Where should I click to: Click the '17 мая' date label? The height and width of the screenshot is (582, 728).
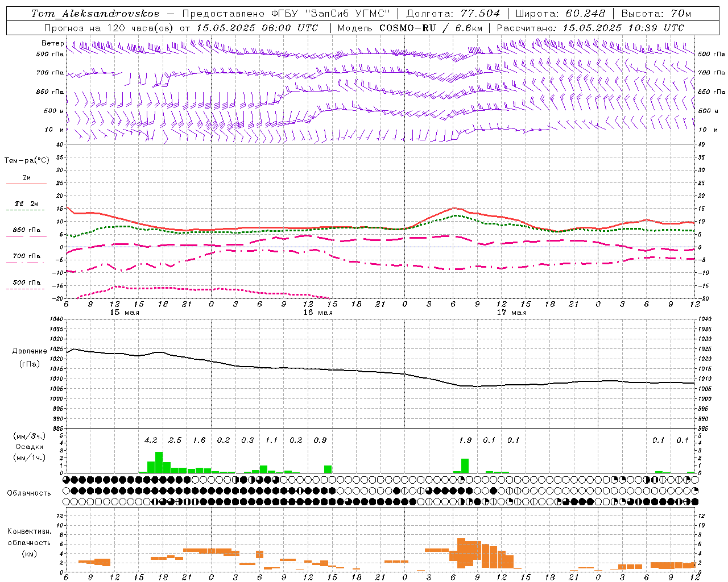click(x=511, y=313)
